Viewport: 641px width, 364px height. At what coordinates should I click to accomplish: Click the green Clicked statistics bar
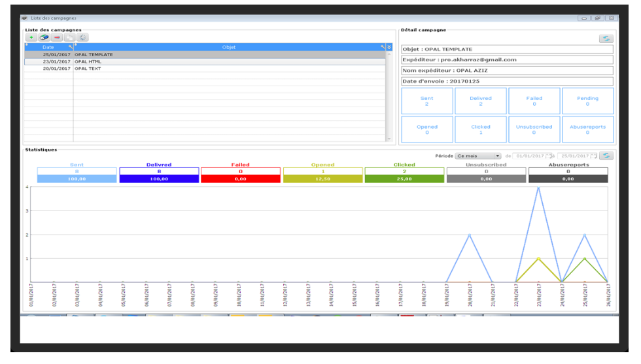coord(404,179)
